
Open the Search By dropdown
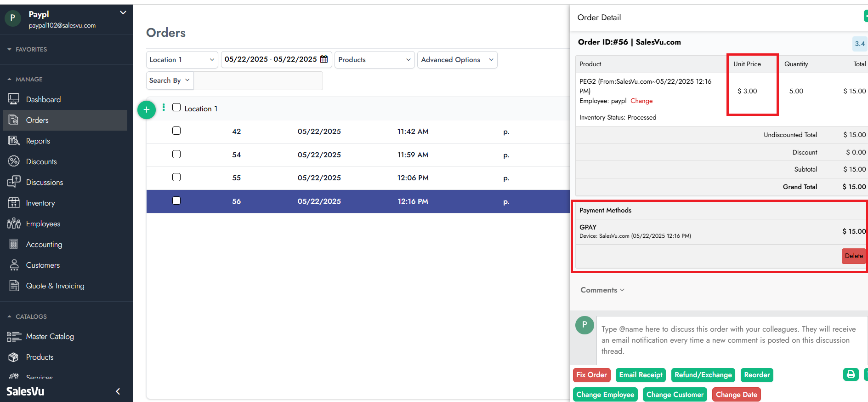(x=170, y=80)
